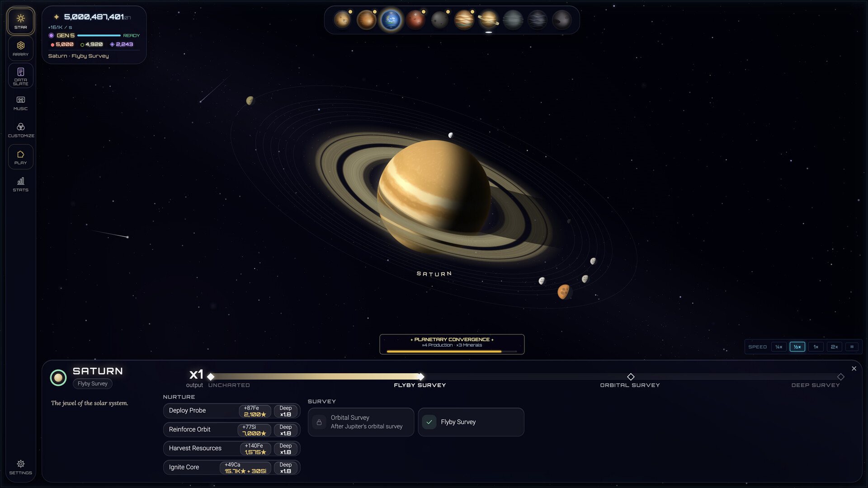
Task: Open the Data Slate panel
Action: tap(20, 75)
